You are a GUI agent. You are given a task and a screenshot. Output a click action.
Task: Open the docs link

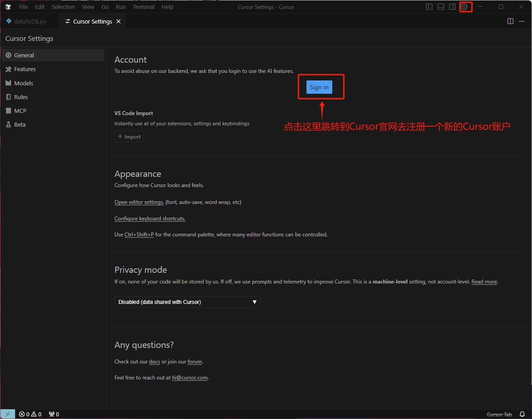click(x=154, y=362)
